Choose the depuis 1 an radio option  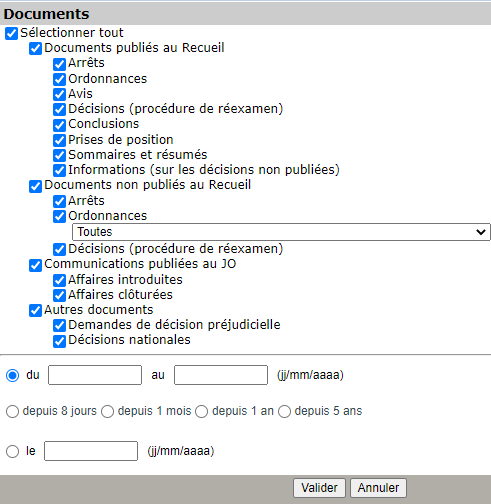pyautogui.click(x=202, y=412)
